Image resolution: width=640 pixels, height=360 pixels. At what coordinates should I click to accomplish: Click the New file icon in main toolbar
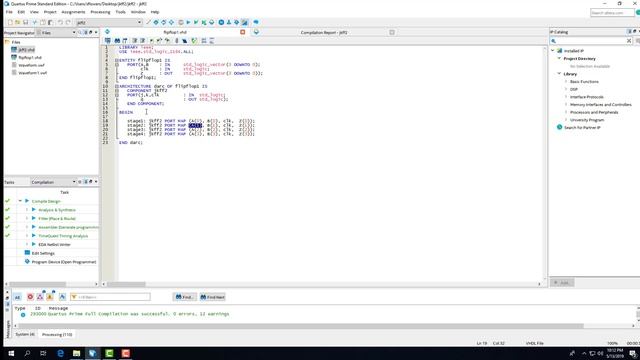pos(10,22)
